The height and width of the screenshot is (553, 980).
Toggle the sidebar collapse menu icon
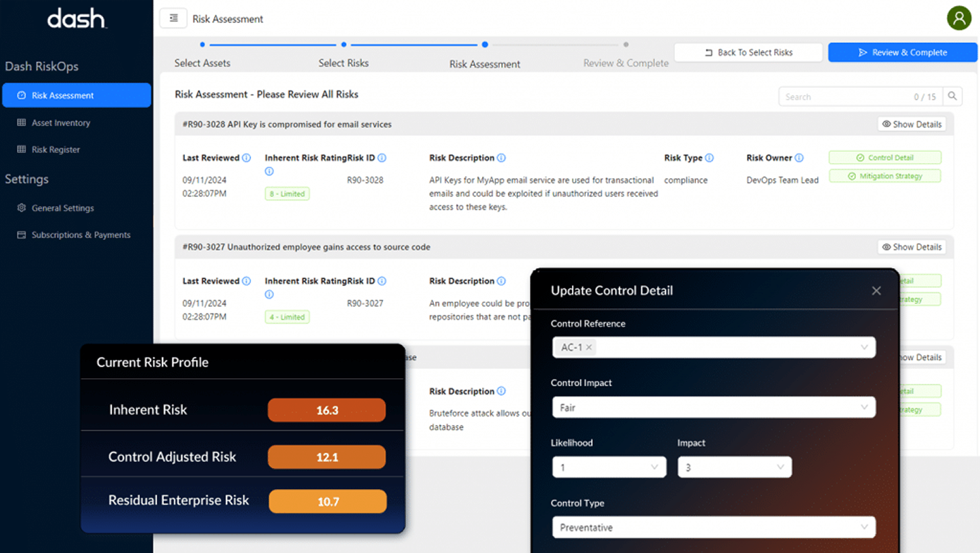point(174,18)
